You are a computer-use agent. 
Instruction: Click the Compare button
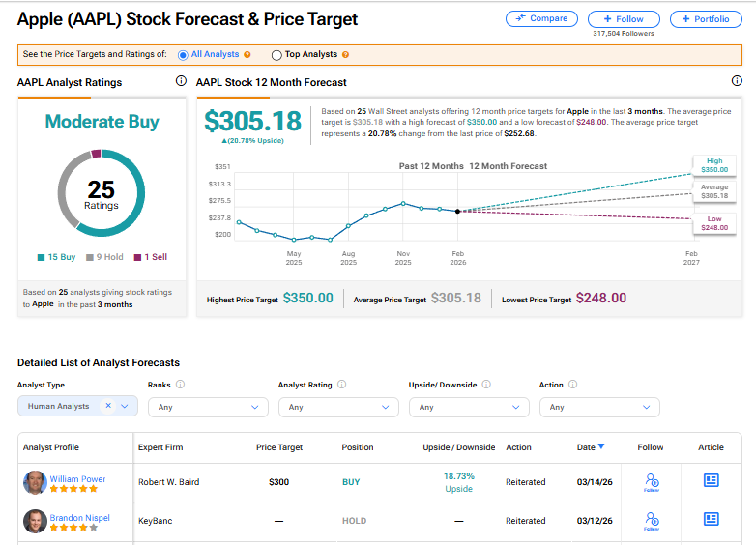tap(541, 18)
